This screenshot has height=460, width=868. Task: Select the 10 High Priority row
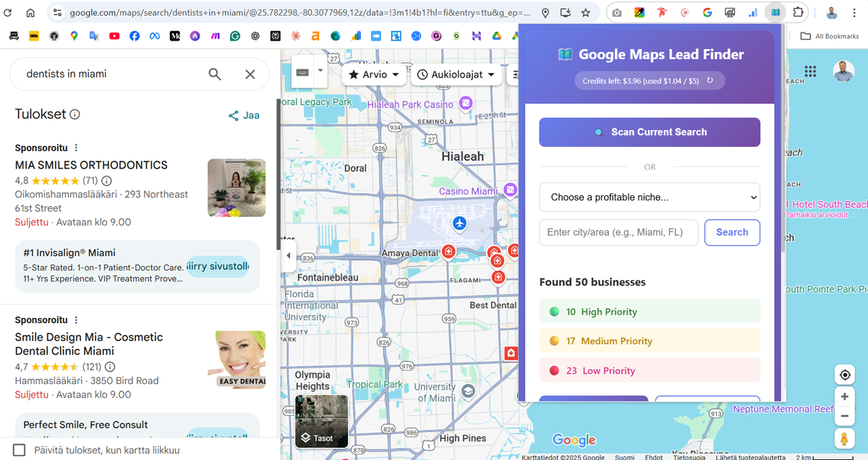(x=650, y=311)
